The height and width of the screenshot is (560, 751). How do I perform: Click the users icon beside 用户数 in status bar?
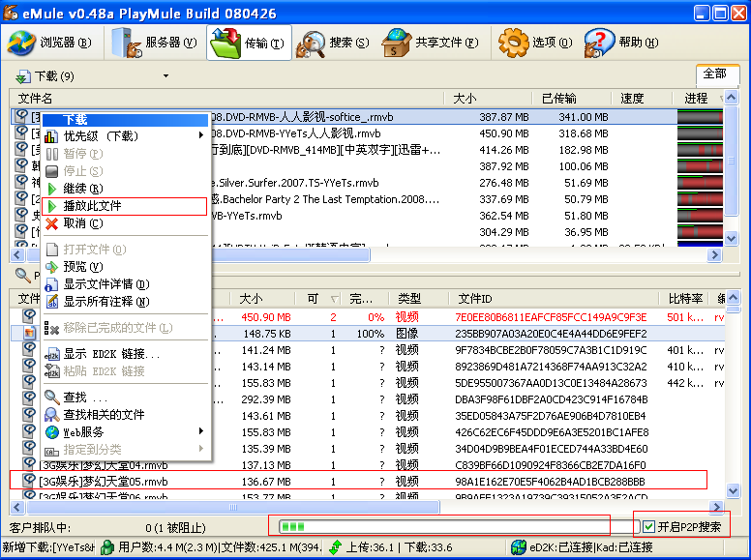pos(108,547)
